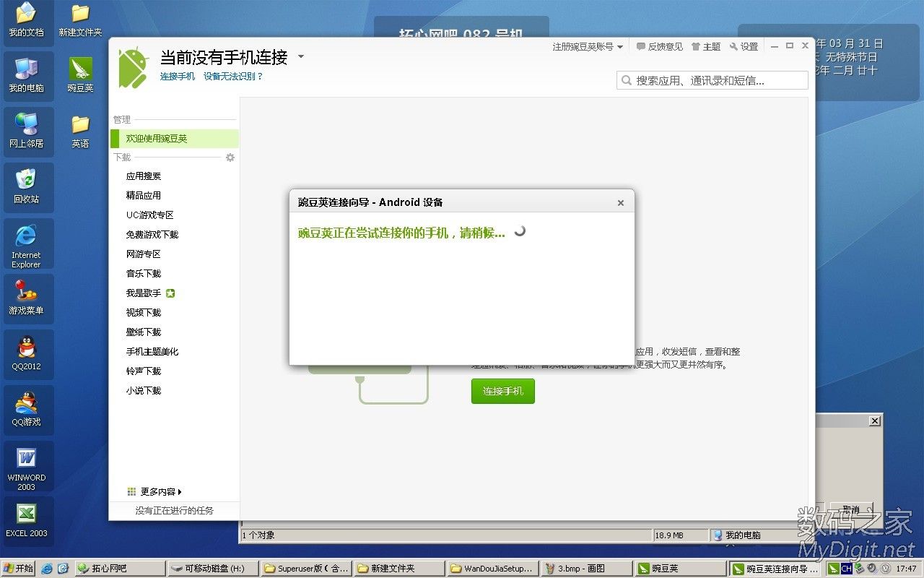924x578 pixels.
Task: Open the 英语 folder on desktop
Action: (80, 131)
